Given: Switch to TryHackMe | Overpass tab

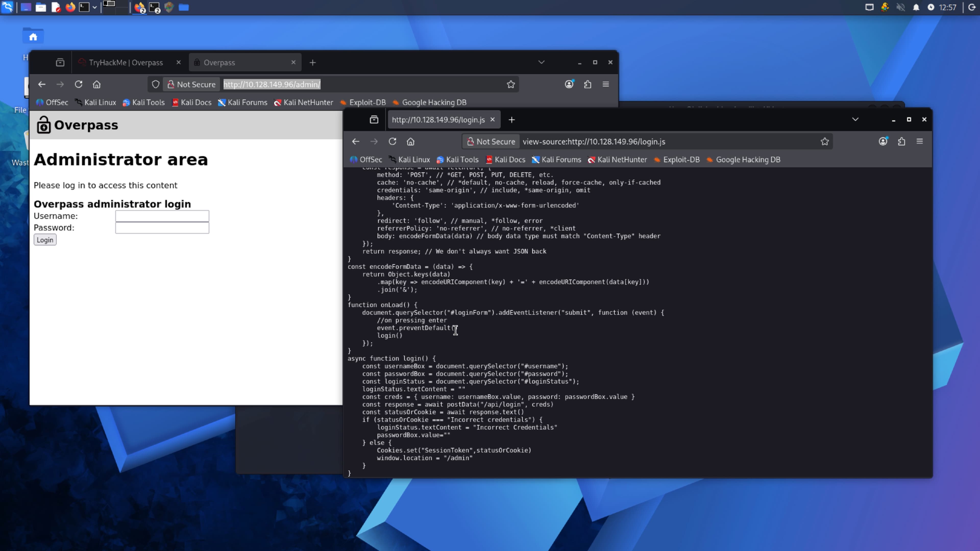Looking at the screenshot, I should coord(126,62).
